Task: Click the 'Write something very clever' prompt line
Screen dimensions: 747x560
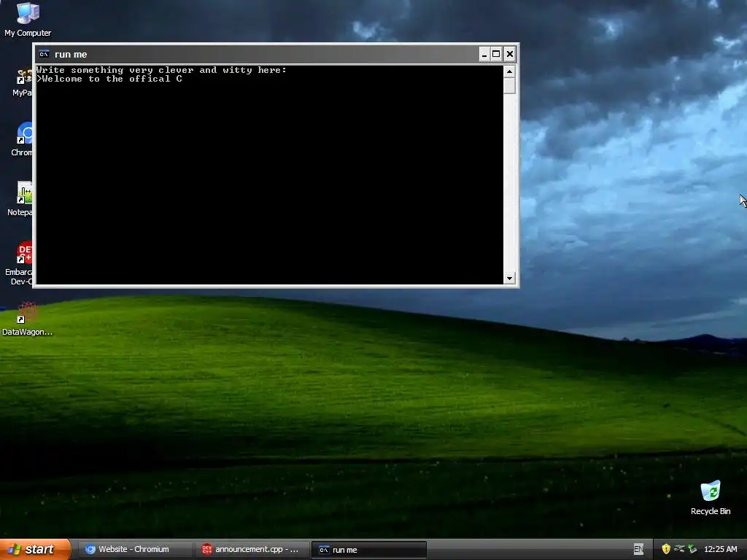Action: point(161,70)
